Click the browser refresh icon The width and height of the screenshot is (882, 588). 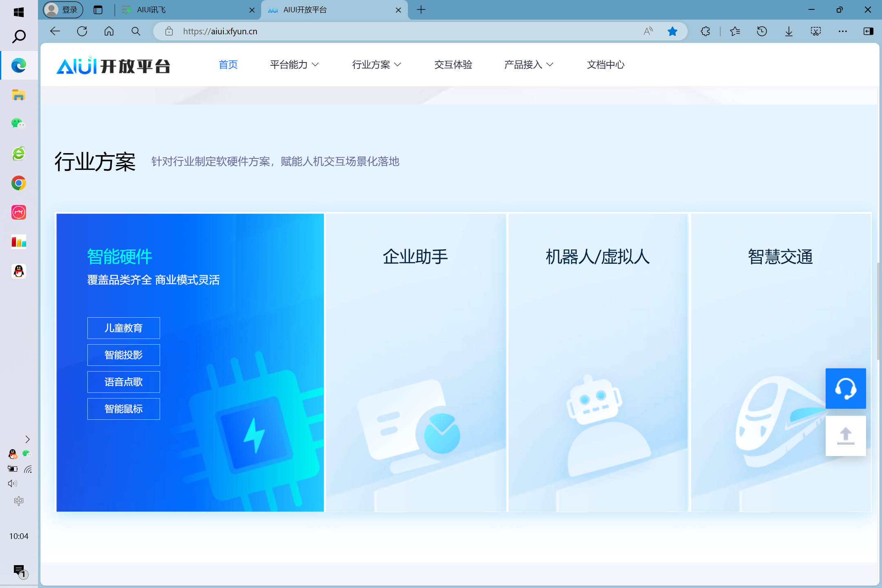(x=82, y=31)
